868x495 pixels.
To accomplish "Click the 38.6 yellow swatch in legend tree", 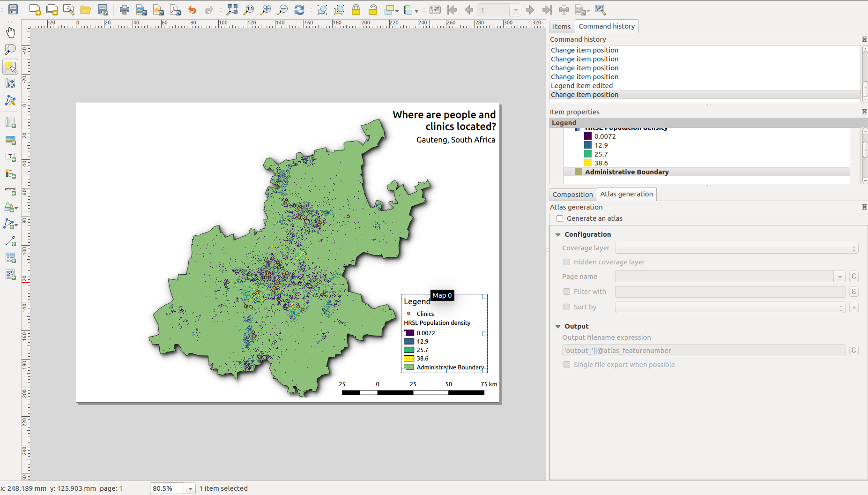I will (588, 163).
